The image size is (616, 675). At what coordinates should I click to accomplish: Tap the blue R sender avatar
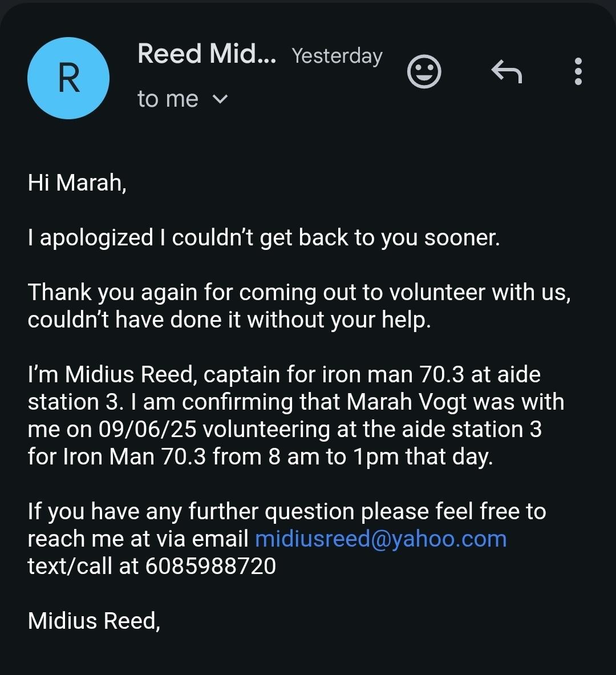(68, 78)
